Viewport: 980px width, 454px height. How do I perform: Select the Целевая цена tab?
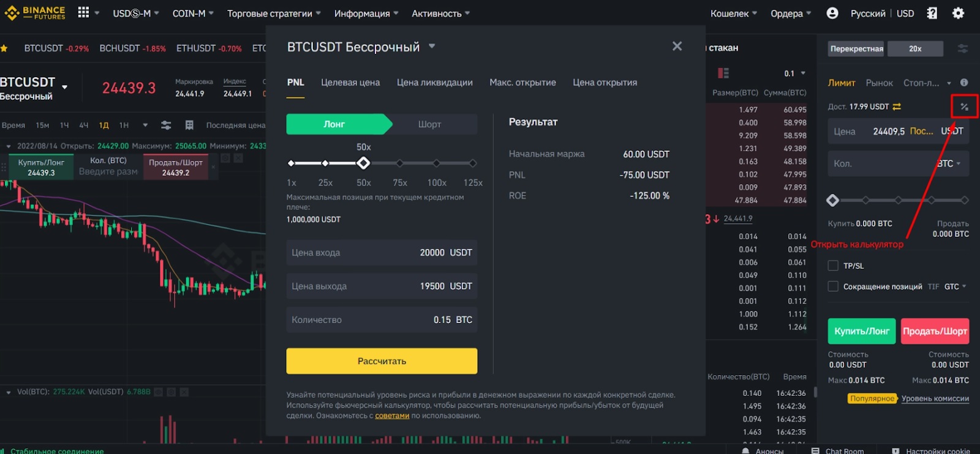[x=350, y=83]
